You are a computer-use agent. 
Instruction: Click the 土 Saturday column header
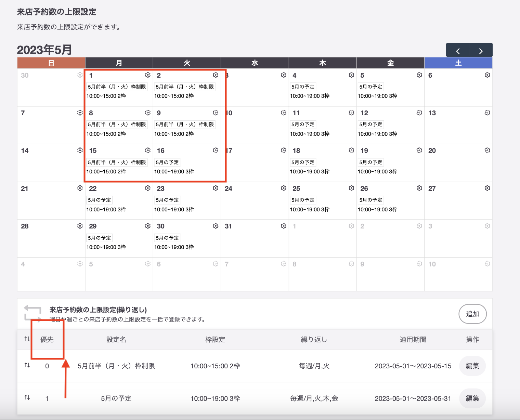coord(458,63)
